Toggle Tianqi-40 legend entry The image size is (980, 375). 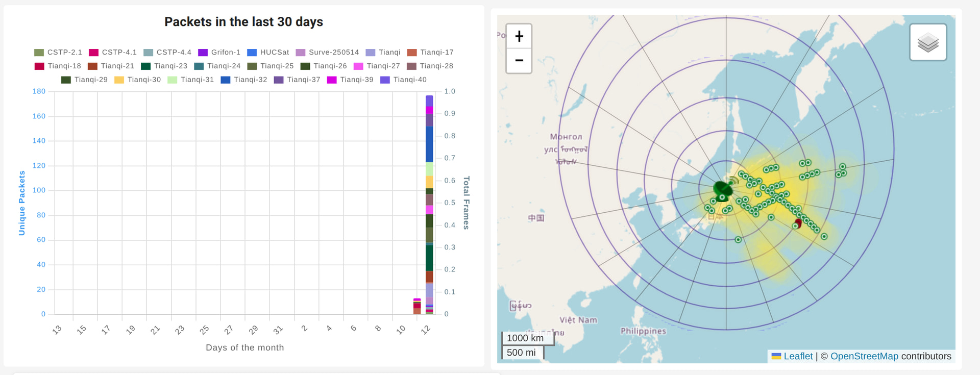(x=403, y=80)
